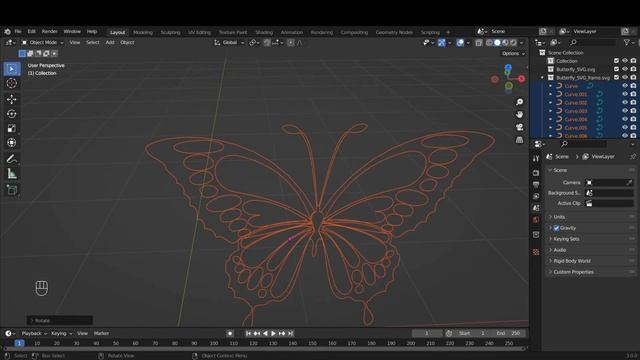Select the Select Box tool
The height and width of the screenshot is (360, 640).
pos(11,69)
